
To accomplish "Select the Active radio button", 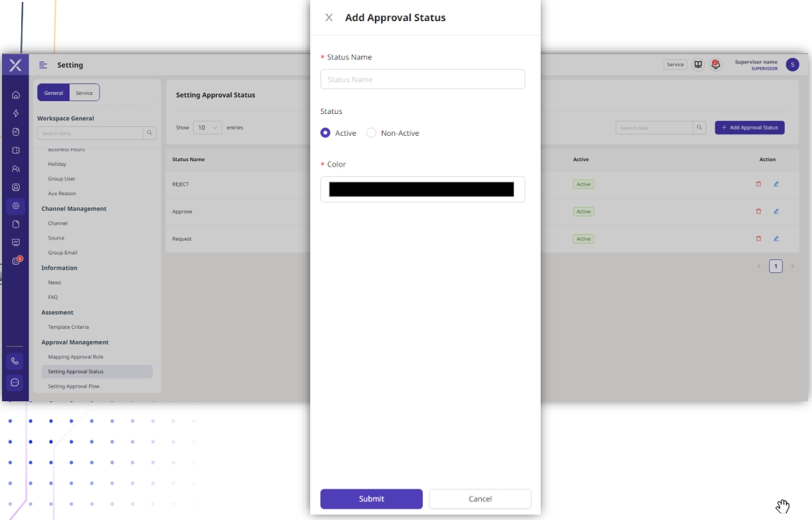I will pos(325,133).
